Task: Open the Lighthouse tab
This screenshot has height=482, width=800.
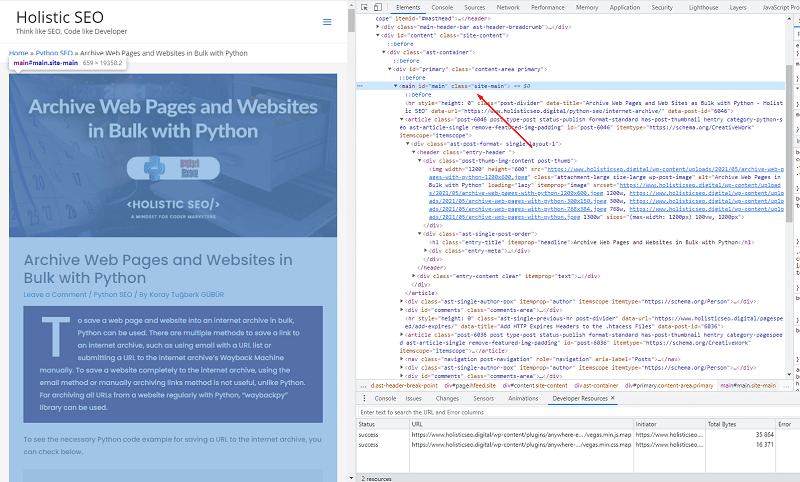Action: (x=703, y=7)
